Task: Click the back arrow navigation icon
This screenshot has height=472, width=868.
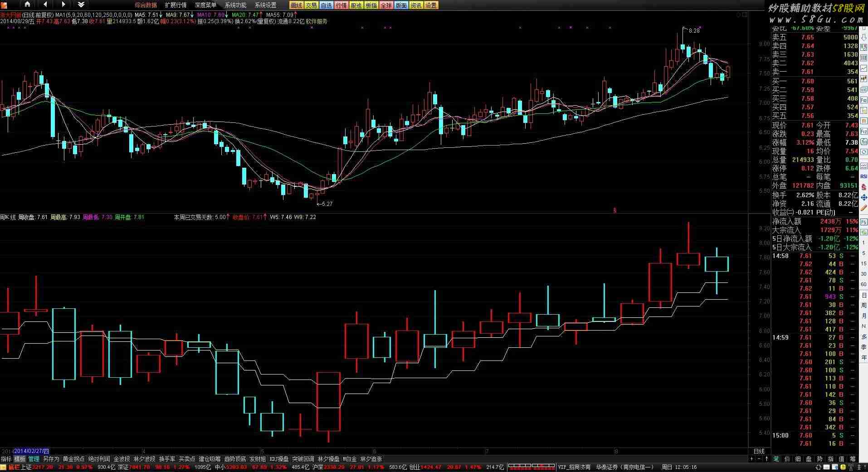Action: point(45,5)
